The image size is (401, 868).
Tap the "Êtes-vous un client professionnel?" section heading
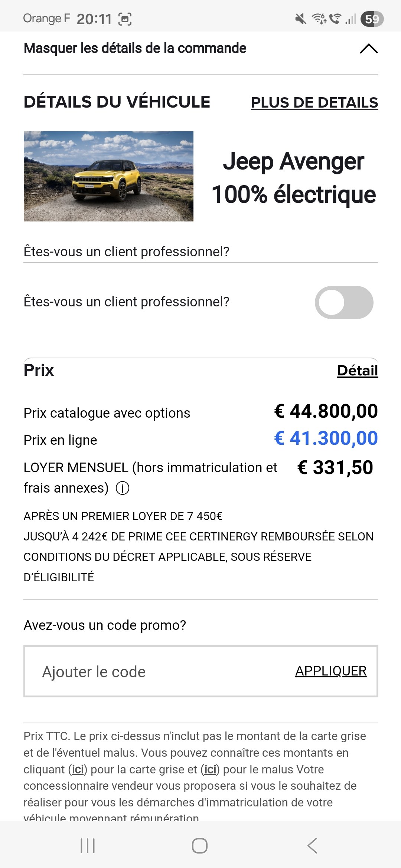click(126, 251)
